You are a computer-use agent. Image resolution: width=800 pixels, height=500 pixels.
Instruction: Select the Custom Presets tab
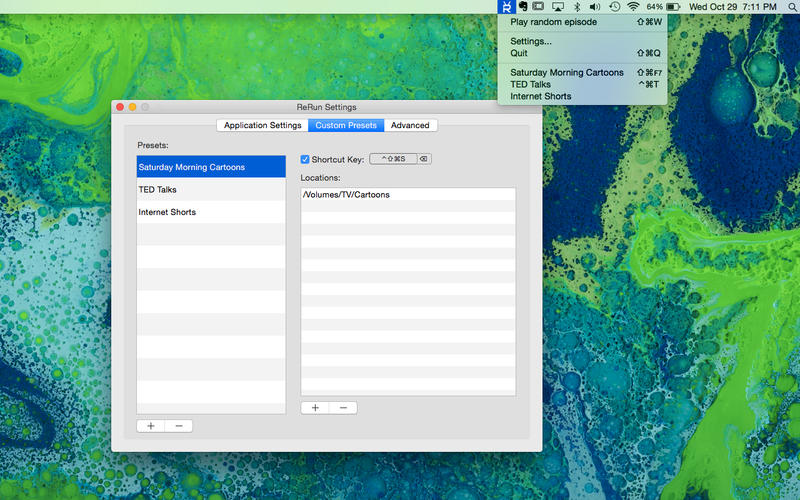[x=346, y=126]
